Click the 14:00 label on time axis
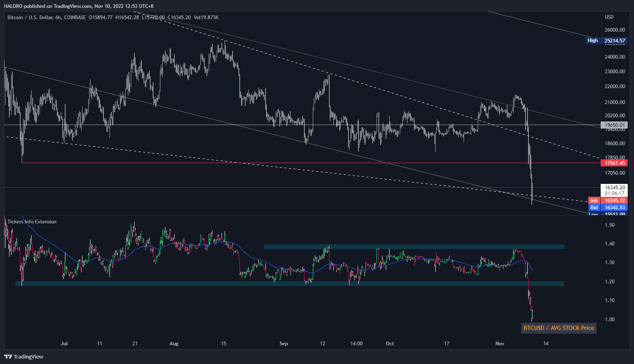 [x=356, y=344]
